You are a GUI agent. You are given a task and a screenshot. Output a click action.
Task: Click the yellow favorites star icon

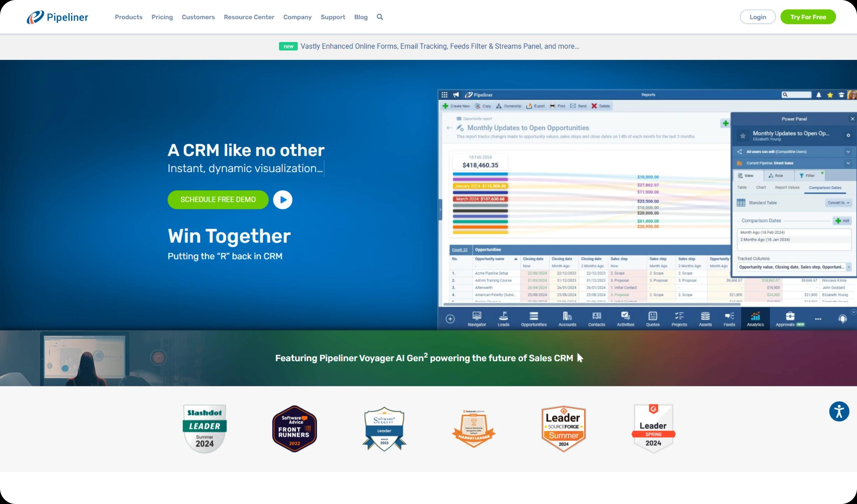click(x=830, y=95)
